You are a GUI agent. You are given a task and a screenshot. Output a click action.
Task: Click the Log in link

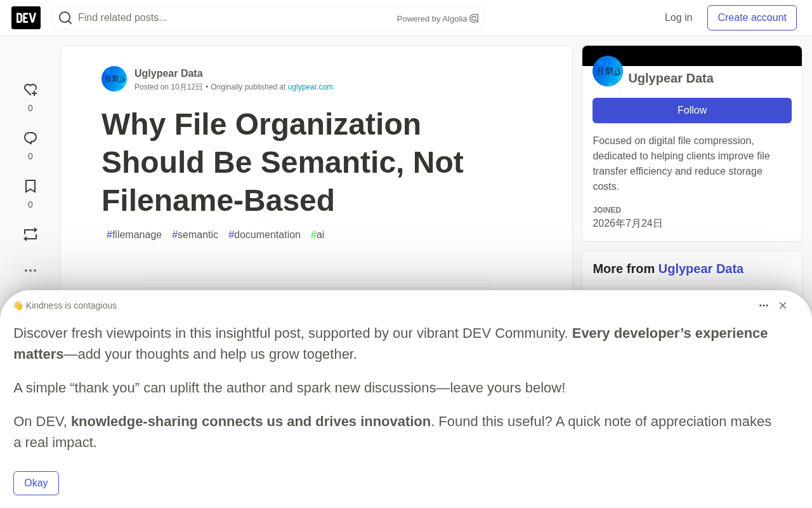[x=678, y=18]
